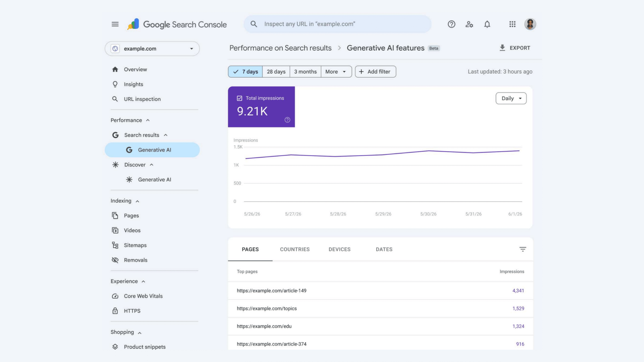Open the article-149 page row

point(380,291)
